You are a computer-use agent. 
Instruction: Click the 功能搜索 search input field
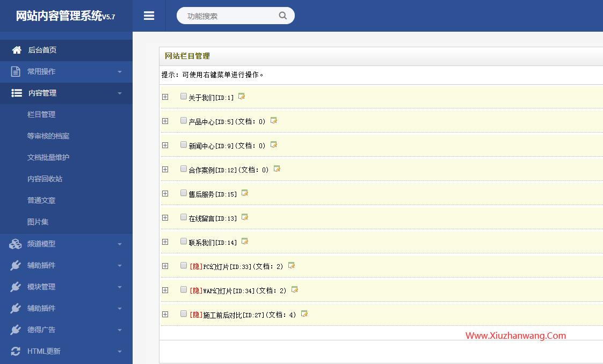[x=228, y=16]
